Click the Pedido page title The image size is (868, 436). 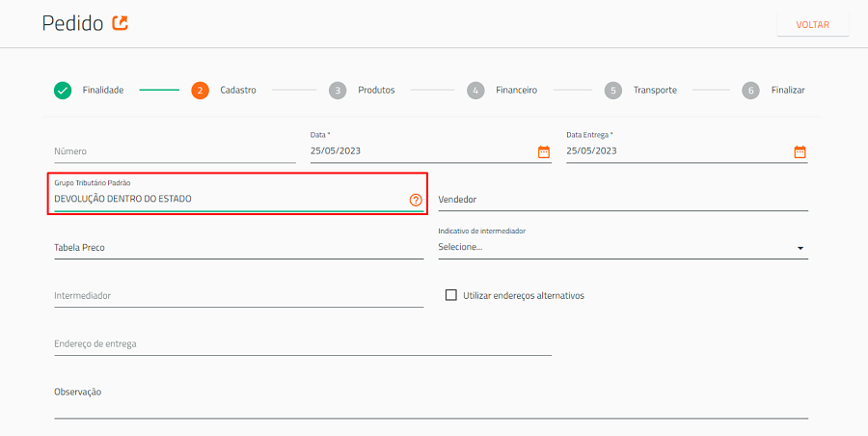(72, 24)
